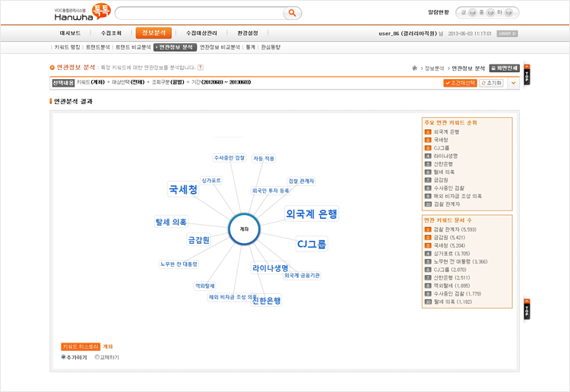The height and width of the screenshot is (392, 570).
Task: Open the Hanwha 톡톡 logo home
Action: coord(82,13)
